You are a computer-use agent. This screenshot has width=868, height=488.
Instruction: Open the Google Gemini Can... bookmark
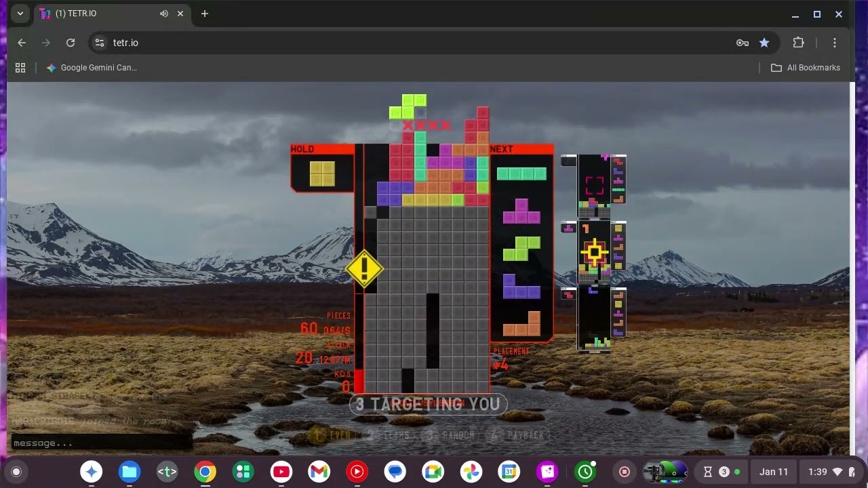(x=92, y=68)
